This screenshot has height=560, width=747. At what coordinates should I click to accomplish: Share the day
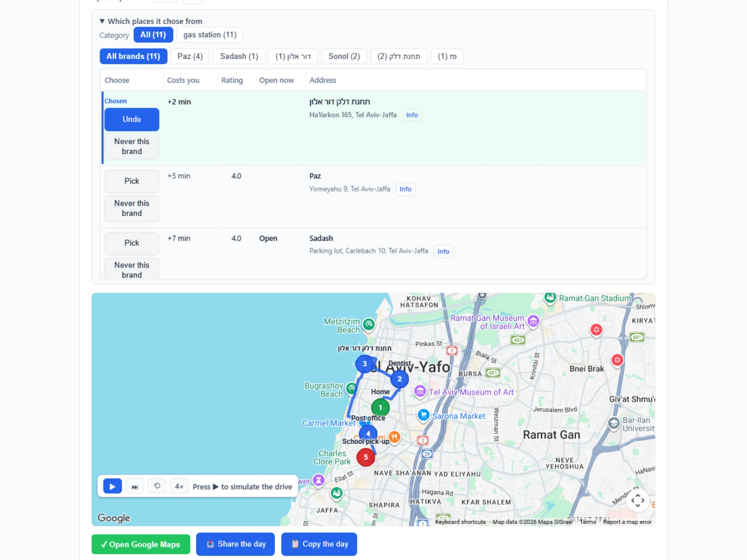coord(235,544)
